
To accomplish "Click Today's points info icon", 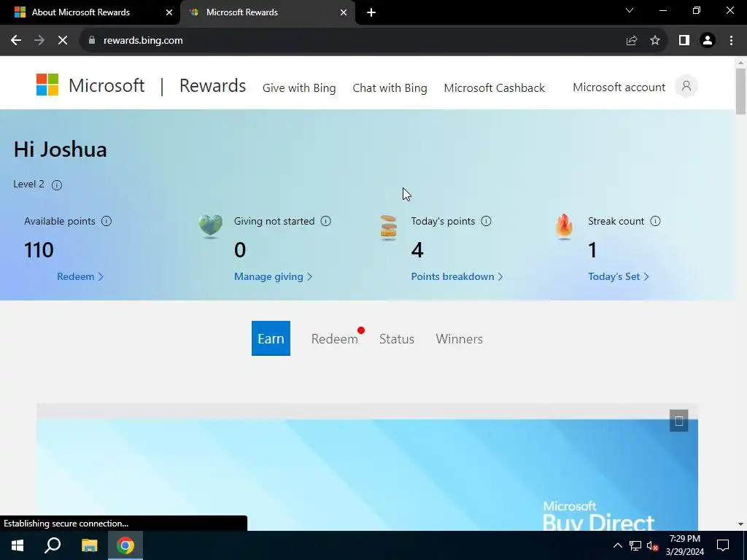I will [x=486, y=221].
